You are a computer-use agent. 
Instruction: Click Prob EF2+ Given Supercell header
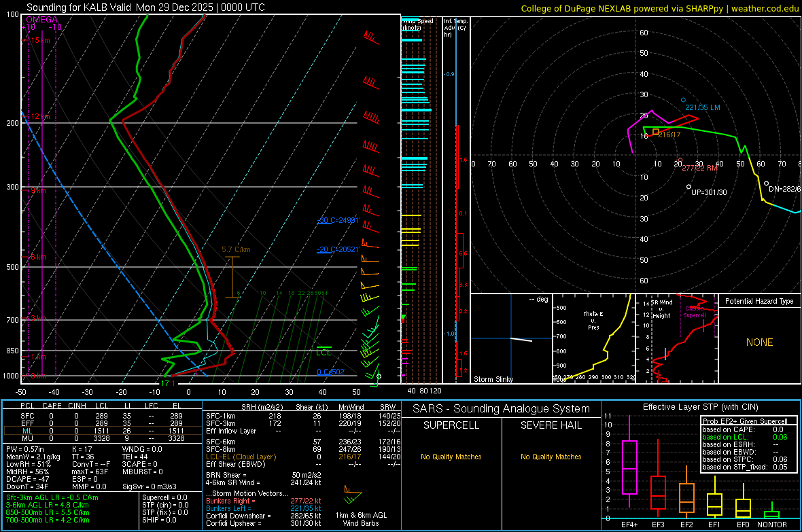[745, 421]
